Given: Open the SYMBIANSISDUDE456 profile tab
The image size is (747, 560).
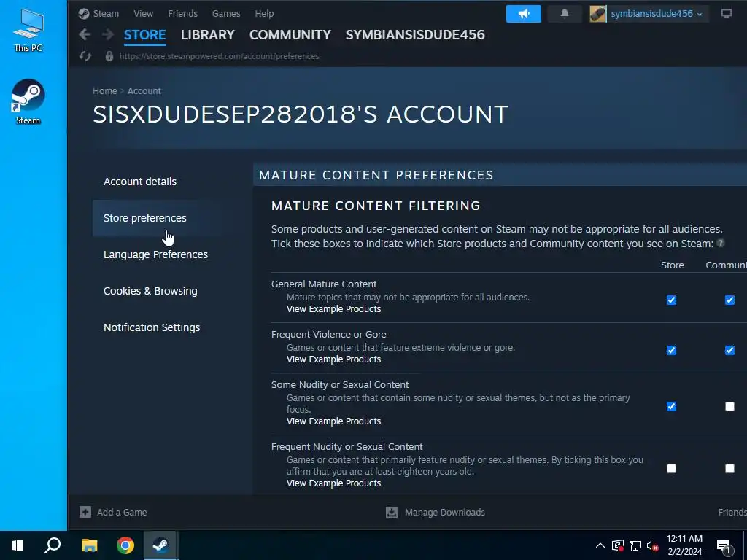Looking at the screenshot, I should [x=415, y=35].
